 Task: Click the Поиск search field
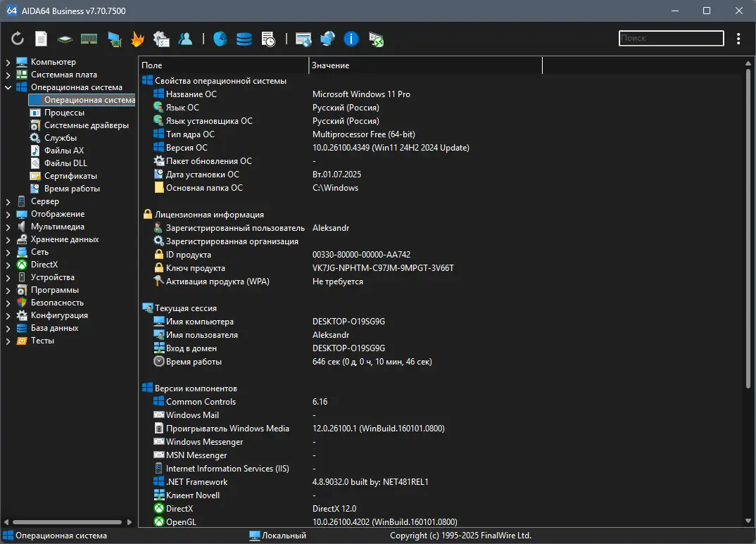(x=670, y=38)
